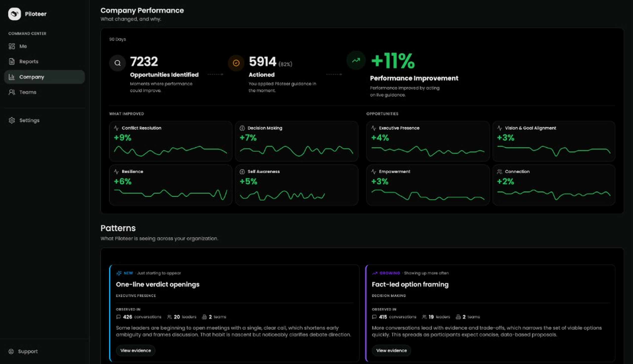The height and width of the screenshot is (364, 633).
Task: Click the Resilience pulse icon
Action: point(116,171)
